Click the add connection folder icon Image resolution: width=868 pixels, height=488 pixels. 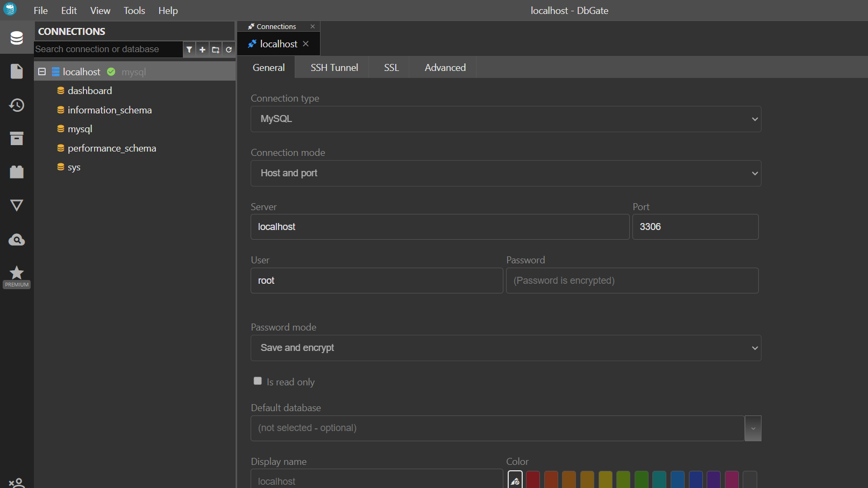pyautogui.click(x=216, y=49)
